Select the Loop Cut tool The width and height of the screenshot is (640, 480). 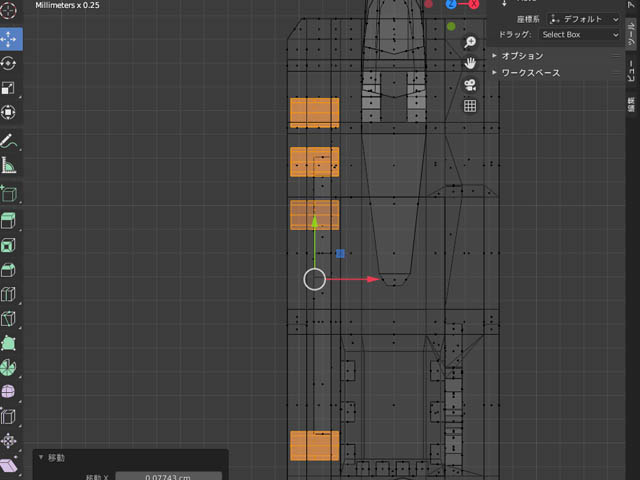click(9, 294)
